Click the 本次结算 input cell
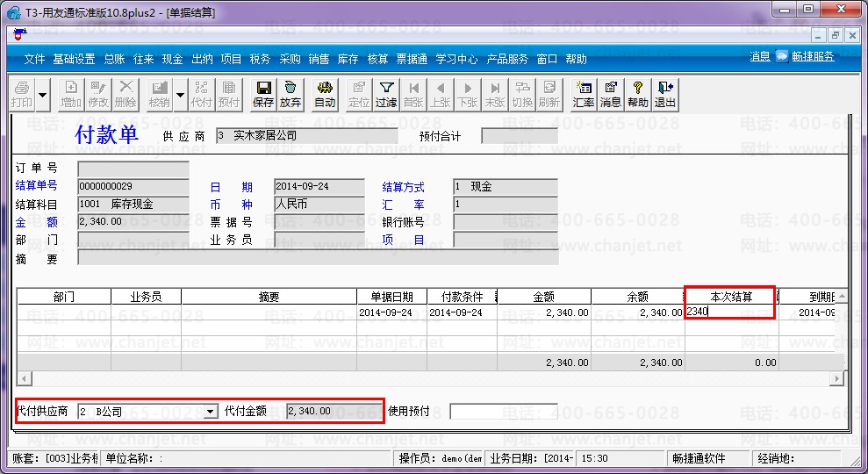This screenshot has height=474, width=868. 730,312
